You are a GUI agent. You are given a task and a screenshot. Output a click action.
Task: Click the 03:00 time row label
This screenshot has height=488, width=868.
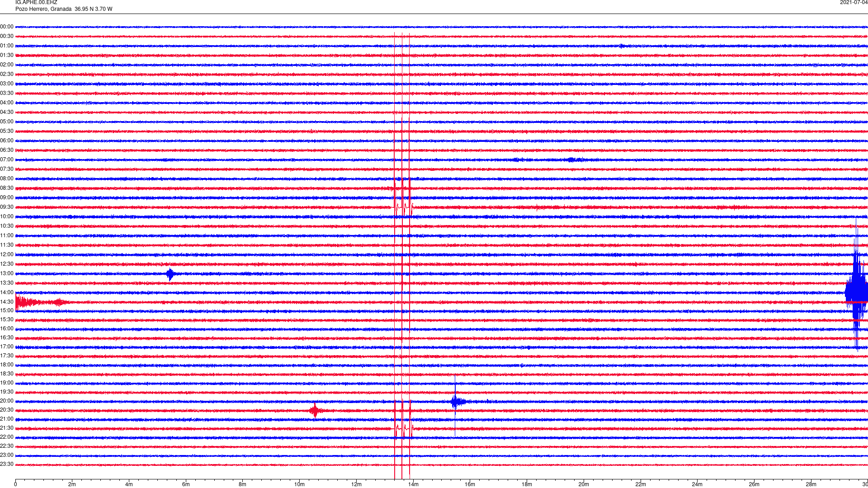tap(7, 84)
